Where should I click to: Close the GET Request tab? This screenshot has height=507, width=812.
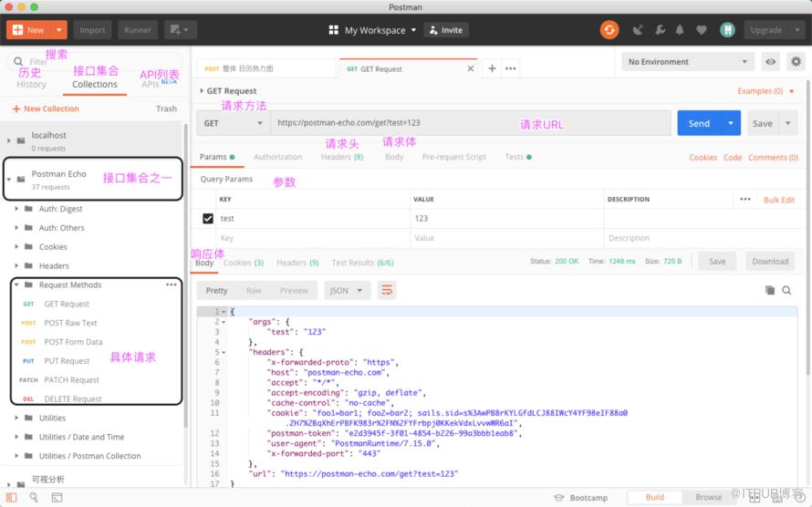(470, 68)
